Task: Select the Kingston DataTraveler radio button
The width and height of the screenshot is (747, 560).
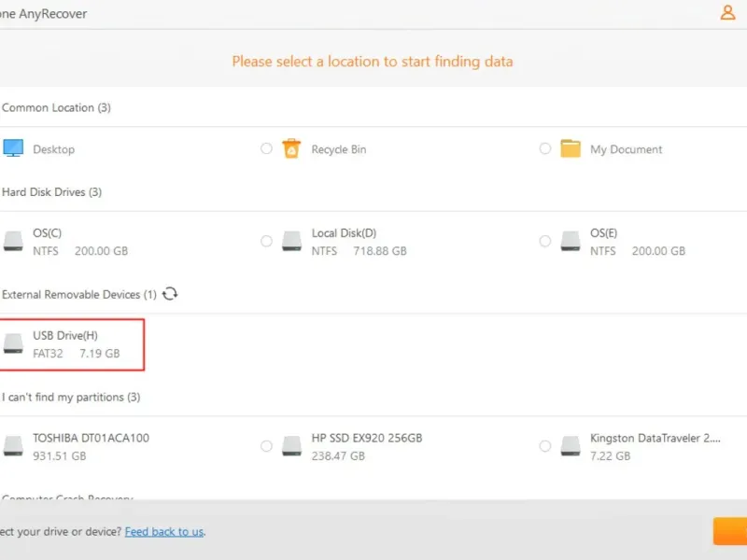Action: coord(545,446)
